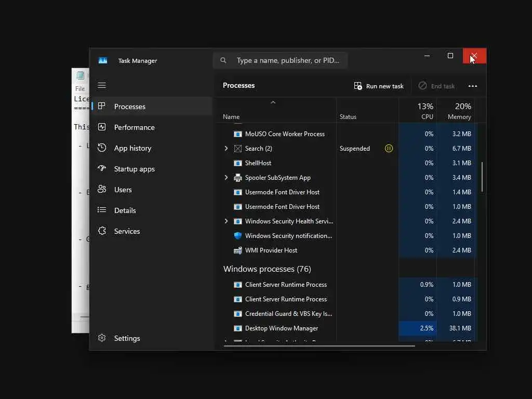Click the 0.9% CPU value
532x399 pixels.
[x=427, y=285]
